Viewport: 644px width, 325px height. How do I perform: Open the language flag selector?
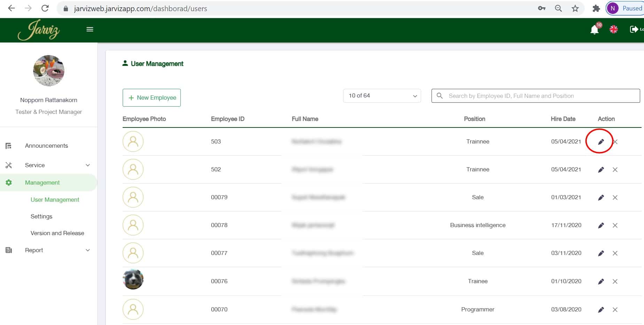[613, 30]
